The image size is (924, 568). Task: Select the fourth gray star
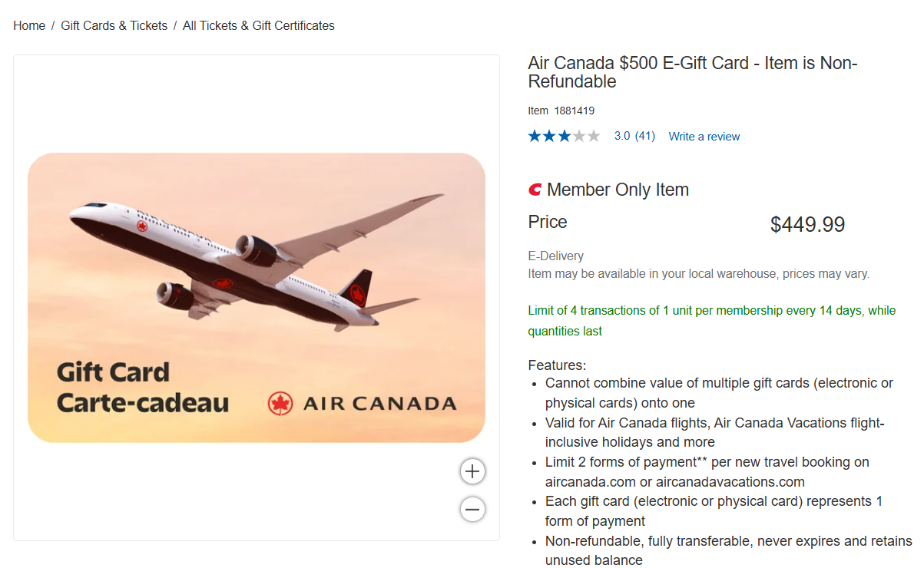[579, 135]
